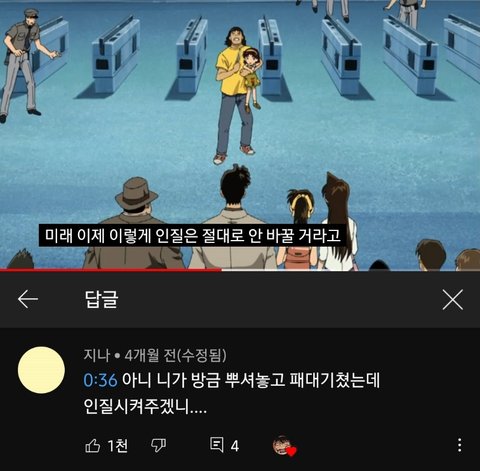Tap the comment text starting 아니 니가
Image resolution: width=480 pixels, height=471 pixels.
(232, 393)
